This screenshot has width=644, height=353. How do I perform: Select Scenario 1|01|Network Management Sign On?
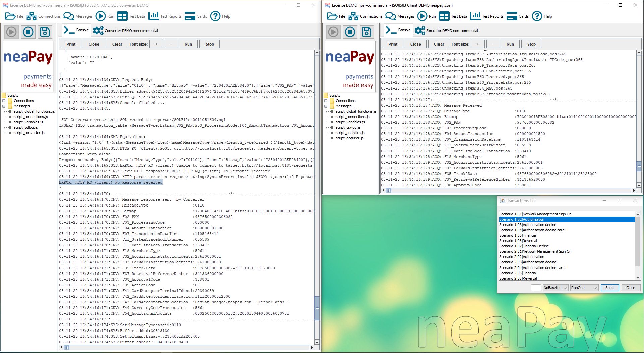[567, 214]
